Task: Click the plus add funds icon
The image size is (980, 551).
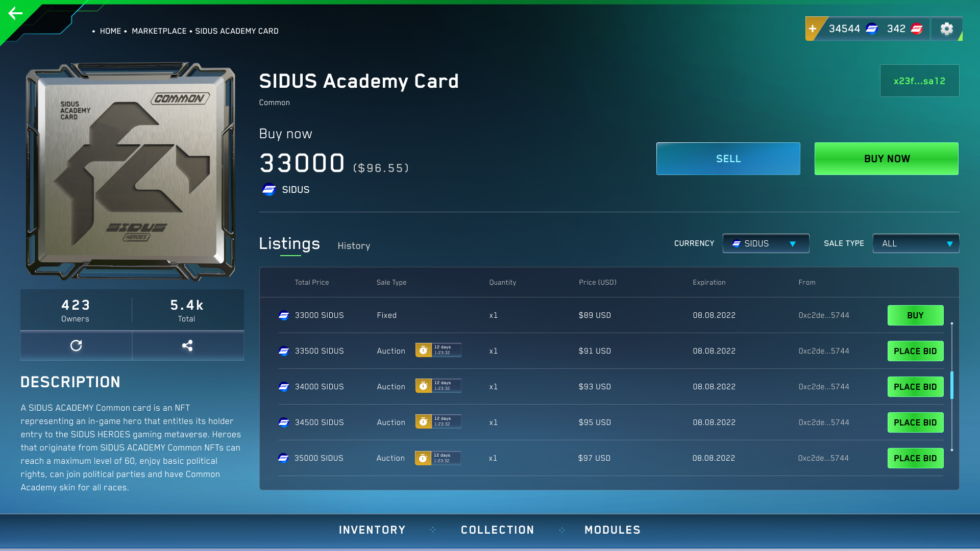Action: pyautogui.click(x=813, y=29)
